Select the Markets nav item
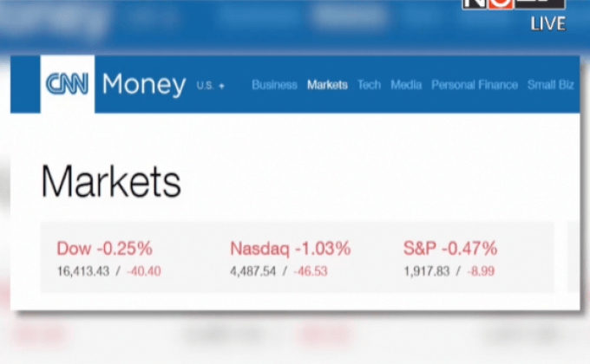Screen dimensions: 590x364 [327, 85]
